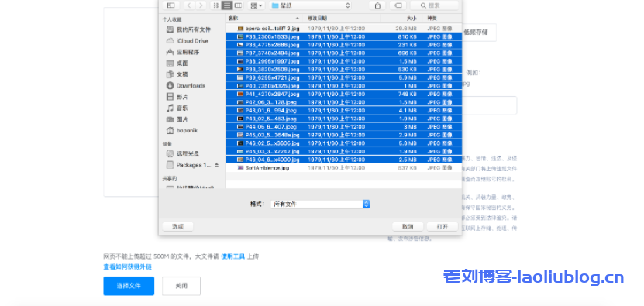Select the file ending 2300x1533.jpeg
The height and width of the screenshot is (306, 644).
(343, 36)
